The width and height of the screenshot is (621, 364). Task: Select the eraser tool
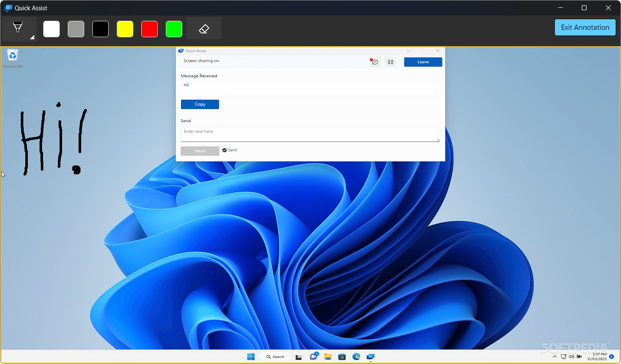(x=204, y=28)
